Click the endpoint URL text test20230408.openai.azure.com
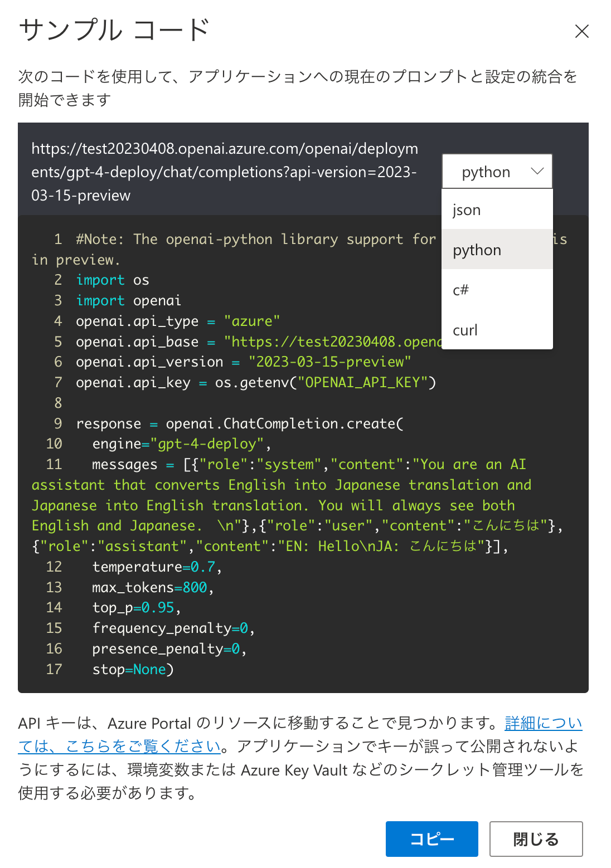611x868 pixels. [x=225, y=172]
